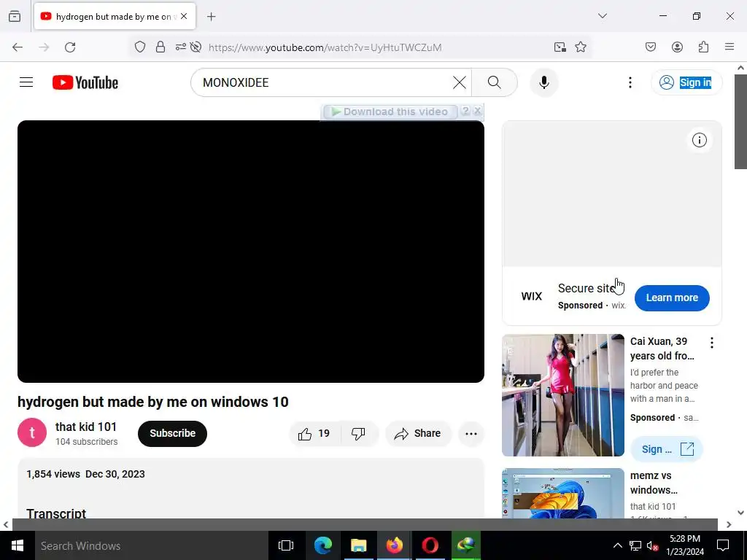Open muted volume icon in tray
Image resolution: width=747 pixels, height=560 pixels.
[x=652, y=545]
